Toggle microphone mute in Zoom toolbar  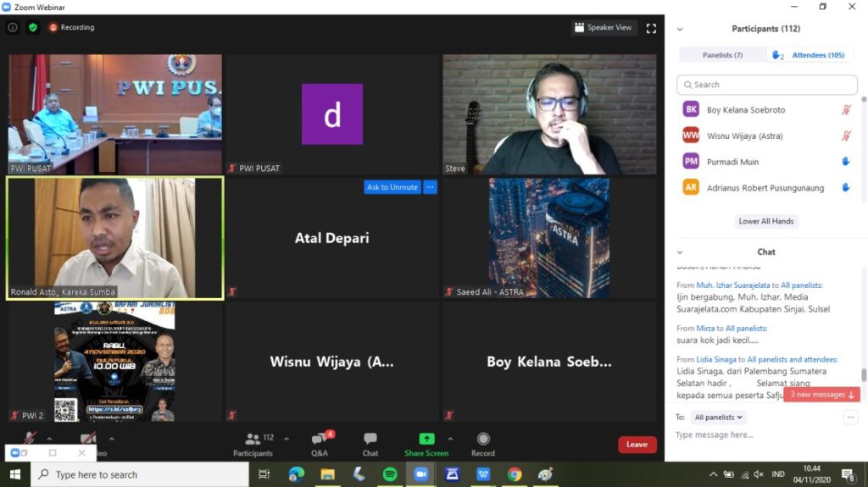pyautogui.click(x=30, y=438)
